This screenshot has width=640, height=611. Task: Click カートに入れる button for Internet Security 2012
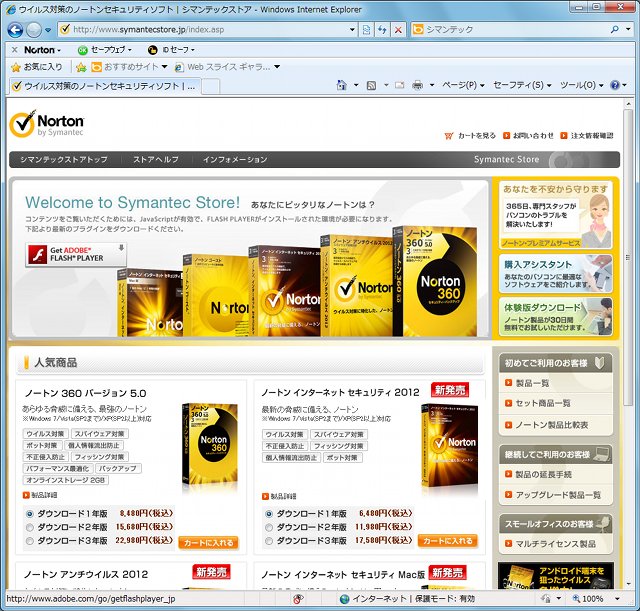(x=448, y=541)
